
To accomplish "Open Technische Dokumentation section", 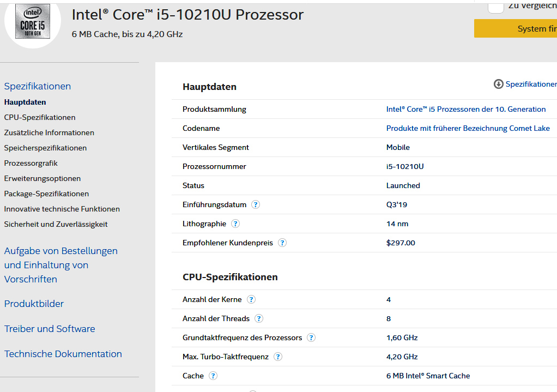I will pyautogui.click(x=63, y=354).
